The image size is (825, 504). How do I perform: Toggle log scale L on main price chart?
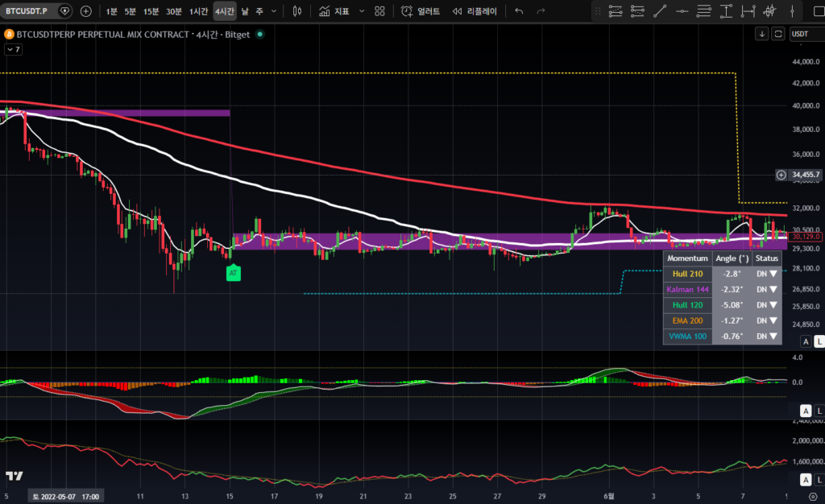coord(819,341)
